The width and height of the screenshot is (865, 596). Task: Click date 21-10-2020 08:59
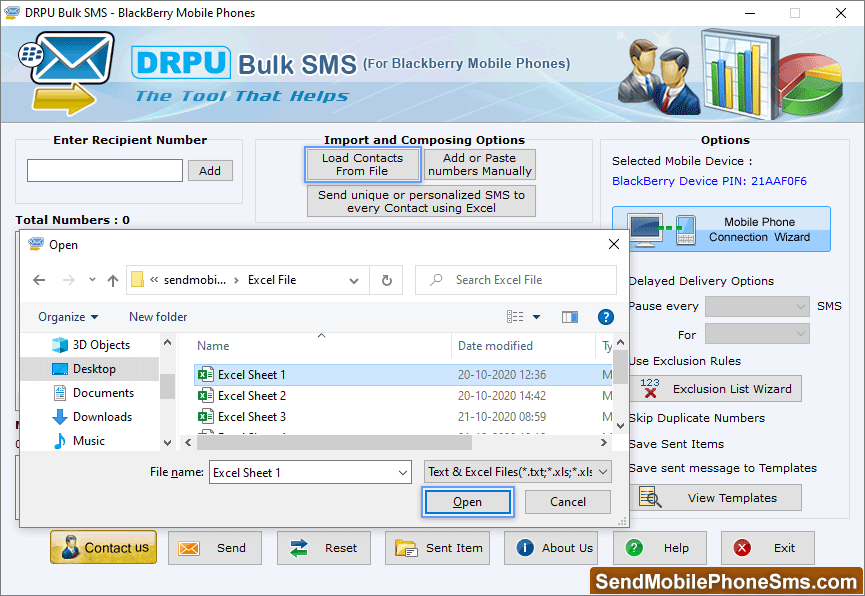click(x=501, y=417)
